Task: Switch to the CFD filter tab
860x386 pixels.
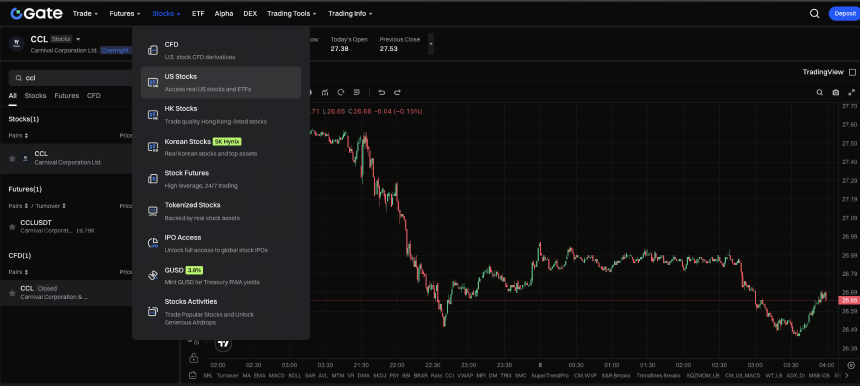Action: point(94,95)
